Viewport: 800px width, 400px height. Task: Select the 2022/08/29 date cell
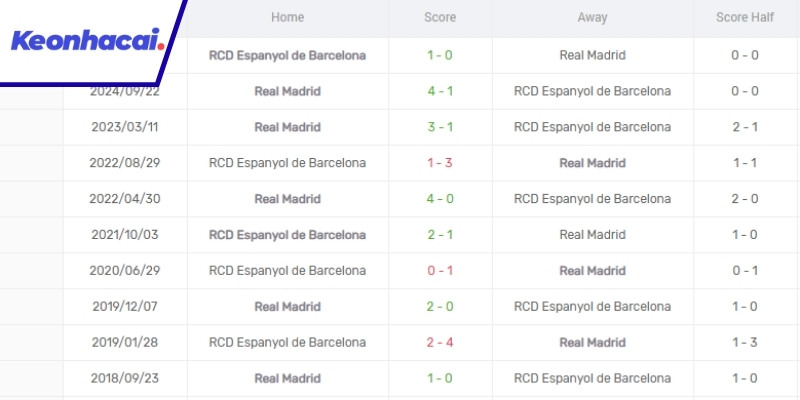point(125,163)
